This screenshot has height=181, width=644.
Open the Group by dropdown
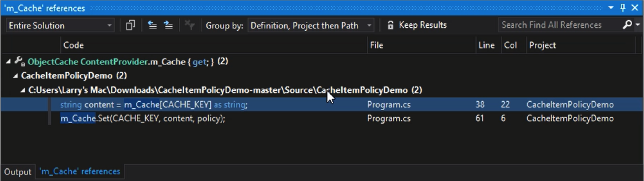(311, 26)
